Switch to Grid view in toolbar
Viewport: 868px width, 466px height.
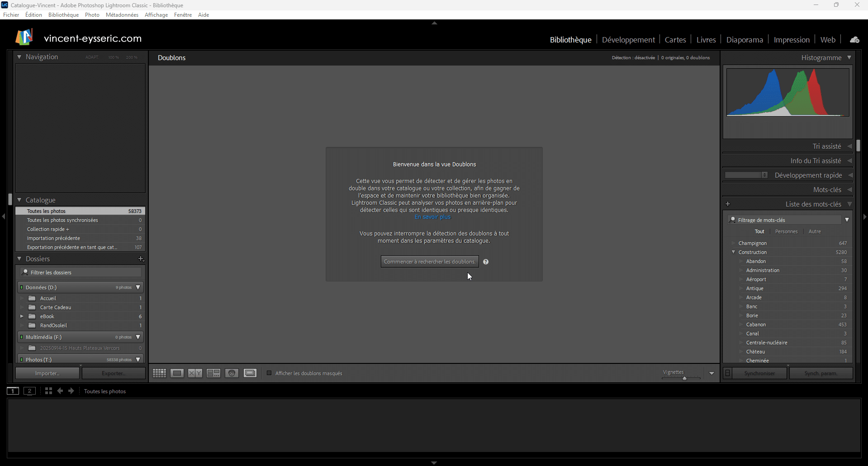coord(159,373)
